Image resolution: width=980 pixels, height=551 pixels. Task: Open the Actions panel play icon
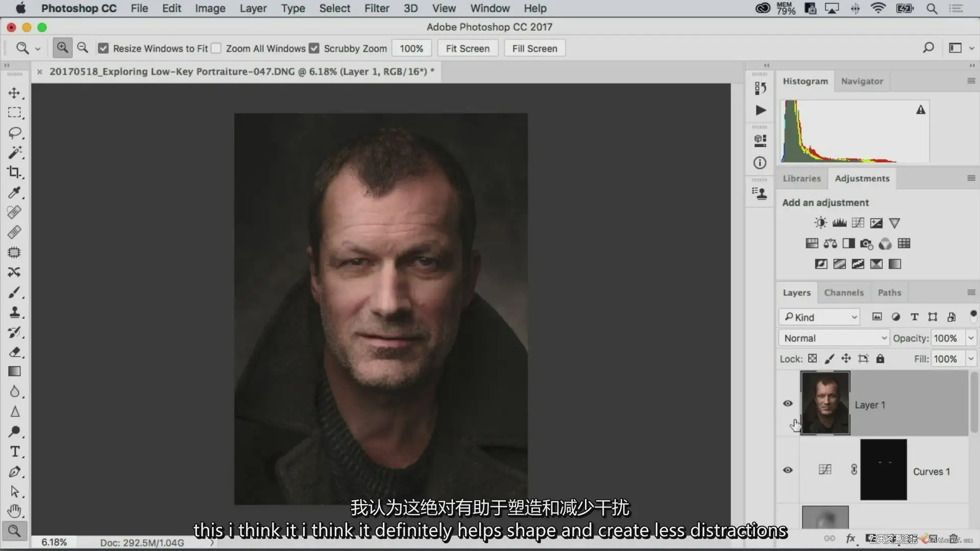[761, 110]
